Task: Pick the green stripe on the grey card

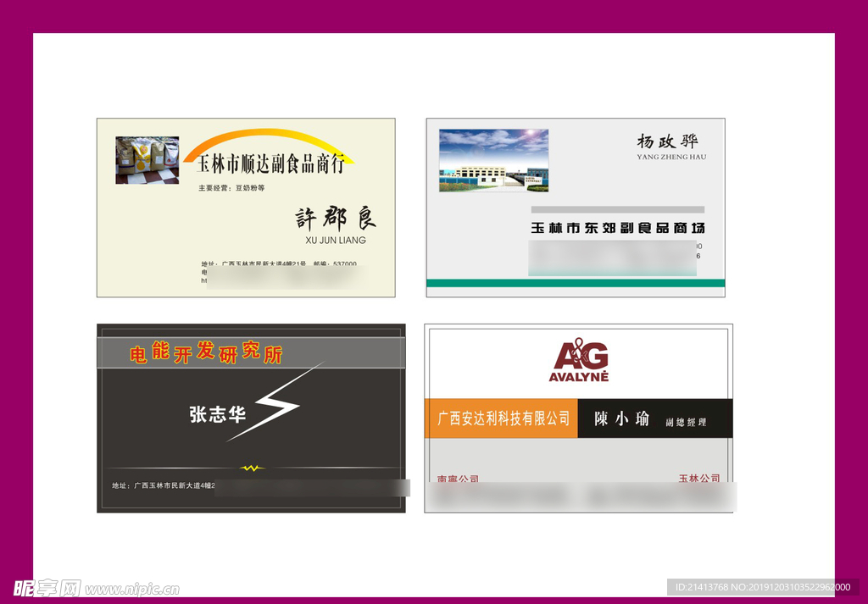Action: 575,283
